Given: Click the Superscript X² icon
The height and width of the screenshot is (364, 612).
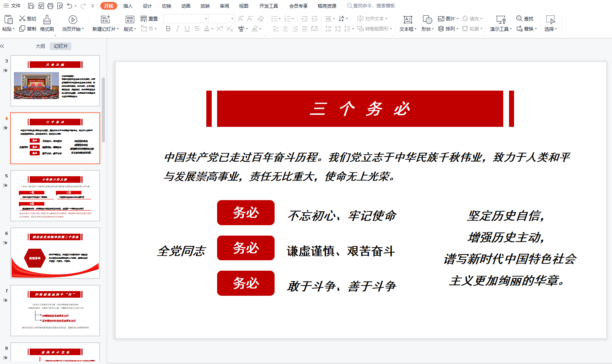Looking at the screenshot, I should coord(220,29).
